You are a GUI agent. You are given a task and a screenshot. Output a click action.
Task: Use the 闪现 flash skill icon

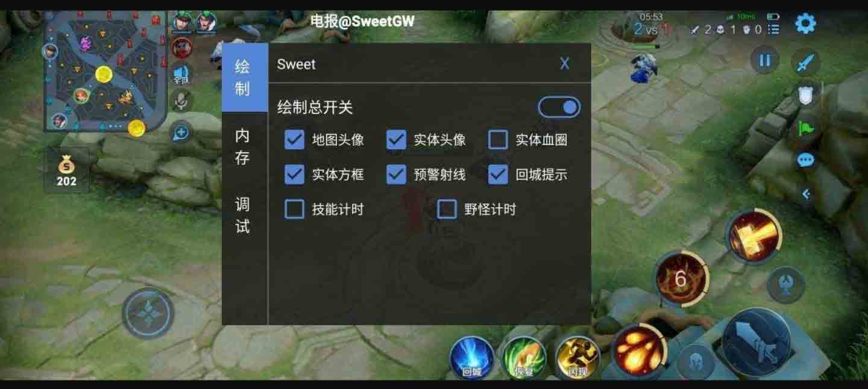pos(577,358)
